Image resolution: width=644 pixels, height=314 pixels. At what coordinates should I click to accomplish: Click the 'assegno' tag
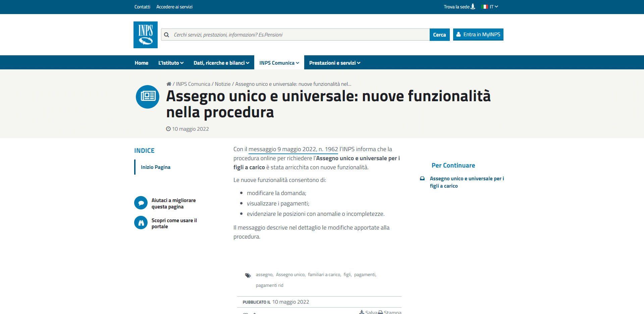(x=264, y=274)
